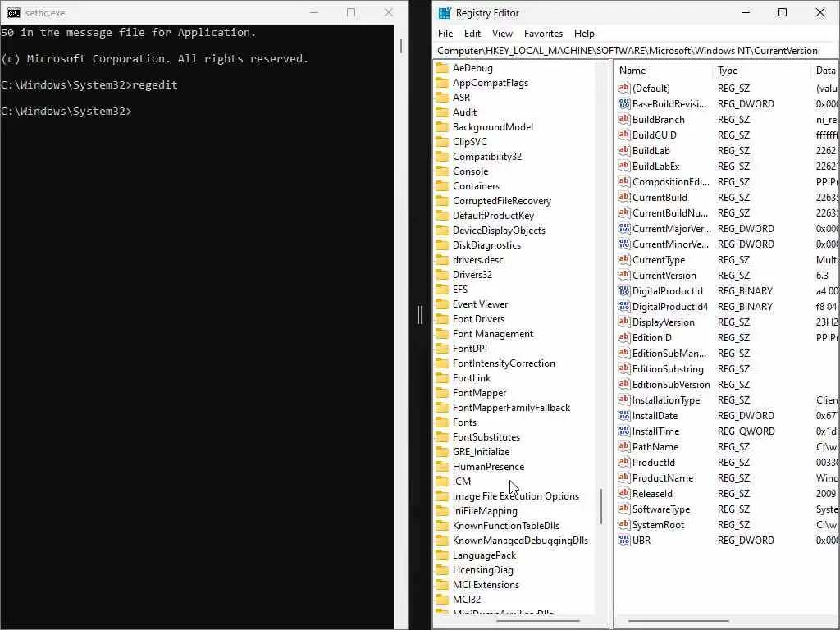The height and width of the screenshot is (630, 840).
Task: Select the CurrentVersion value name
Action: 664,276
